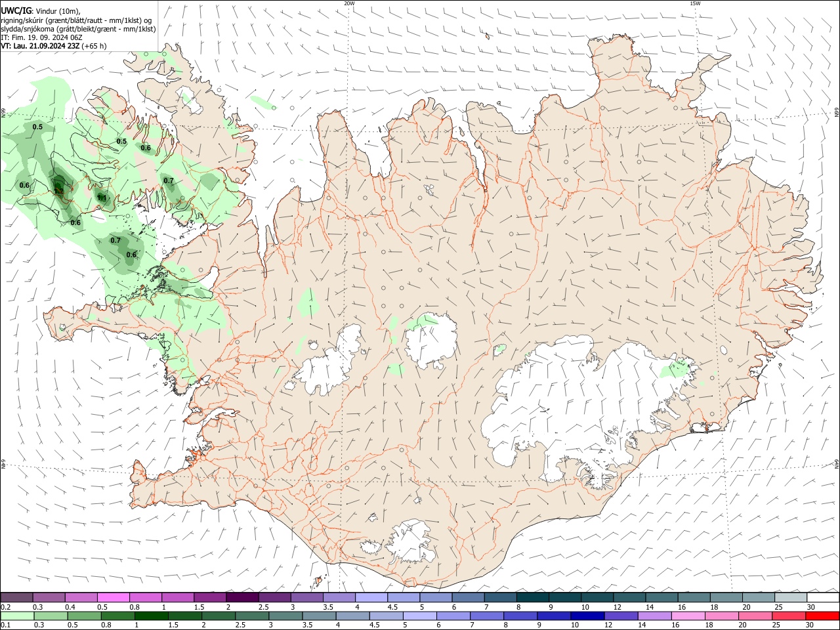Click the dark blue 10 swatch in lower legend
Image resolution: width=840 pixels, height=630 pixels.
[587, 616]
